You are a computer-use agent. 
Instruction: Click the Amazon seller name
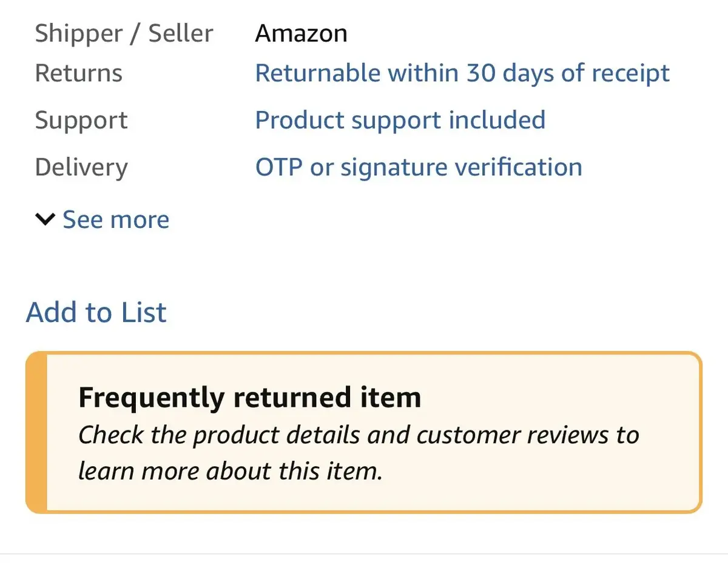tap(302, 33)
